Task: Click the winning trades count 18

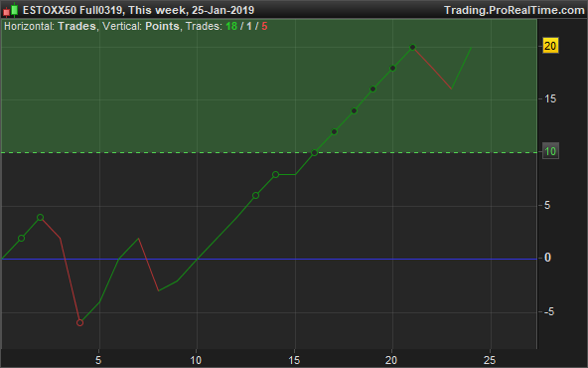Action: 231,26
